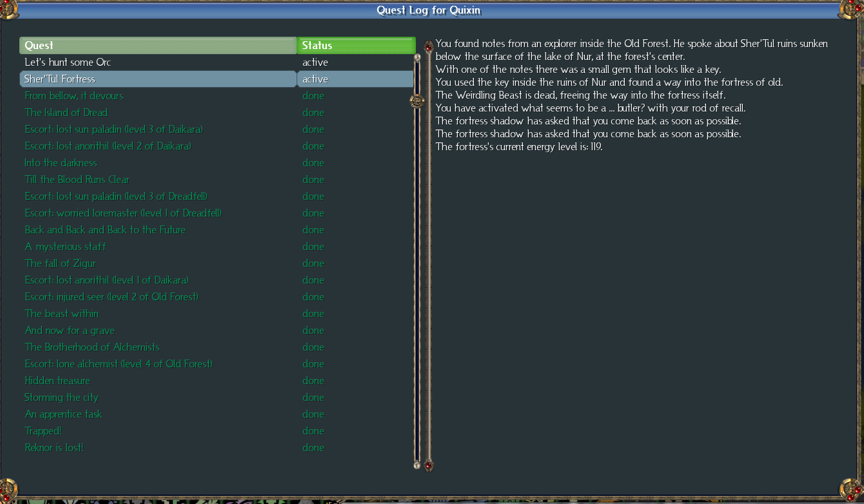
Task: Select "The Brotherhood of Alchemists" quest
Action: click(158, 347)
